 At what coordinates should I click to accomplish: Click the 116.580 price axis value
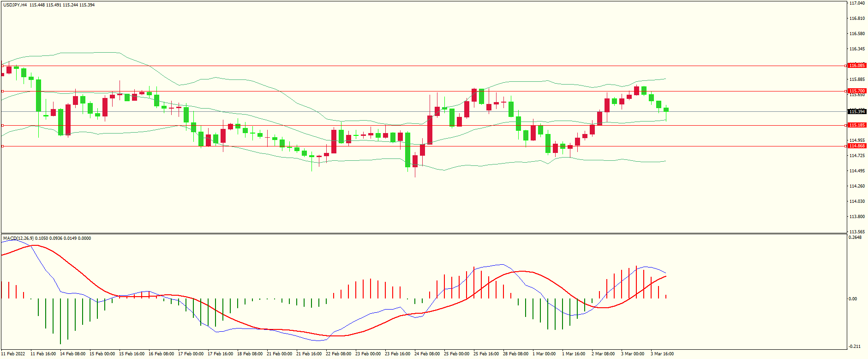point(857,34)
